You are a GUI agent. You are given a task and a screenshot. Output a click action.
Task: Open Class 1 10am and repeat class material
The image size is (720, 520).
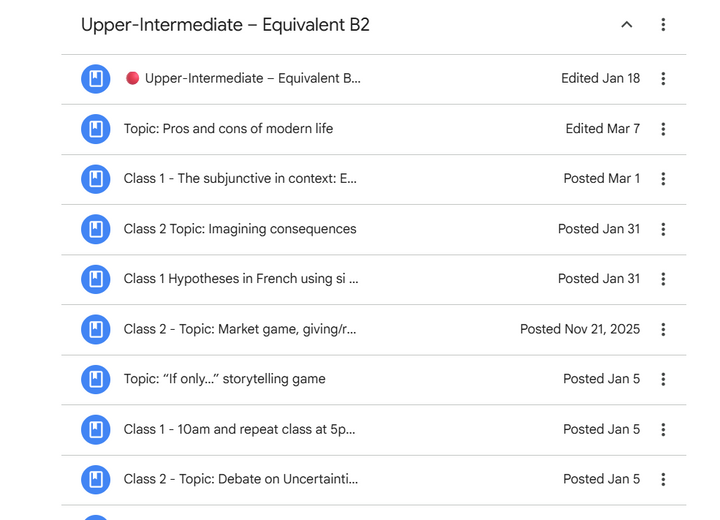[239, 429]
